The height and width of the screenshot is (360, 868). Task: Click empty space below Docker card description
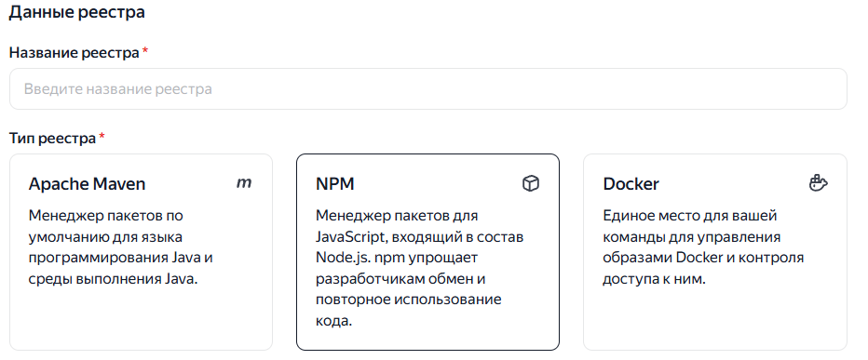pyautogui.click(x=715, y=319)
